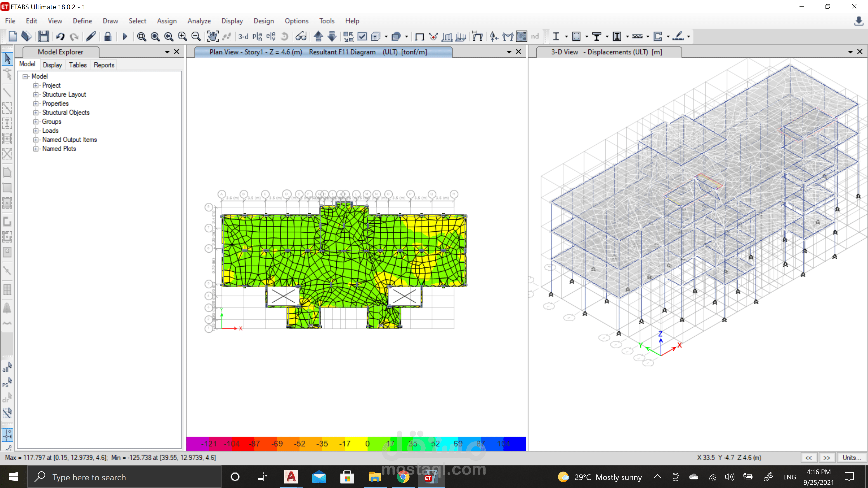Save the model with the floppy disk icon
This screenshot has height=488, width=868.
tap(43, 36)
